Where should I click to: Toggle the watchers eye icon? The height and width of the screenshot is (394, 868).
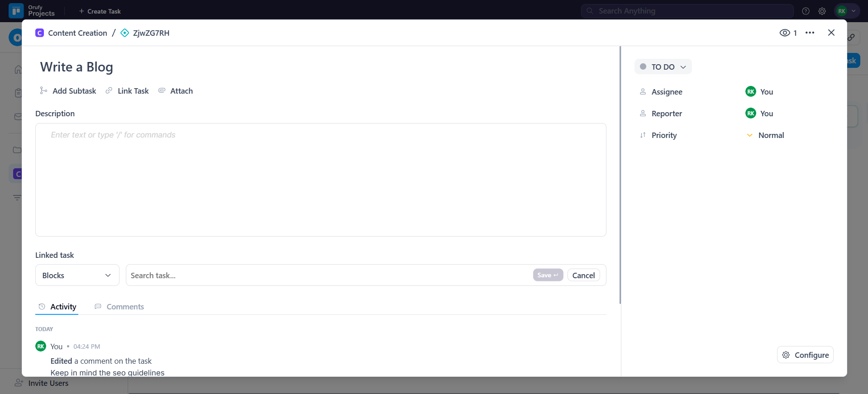coord(785,33)
